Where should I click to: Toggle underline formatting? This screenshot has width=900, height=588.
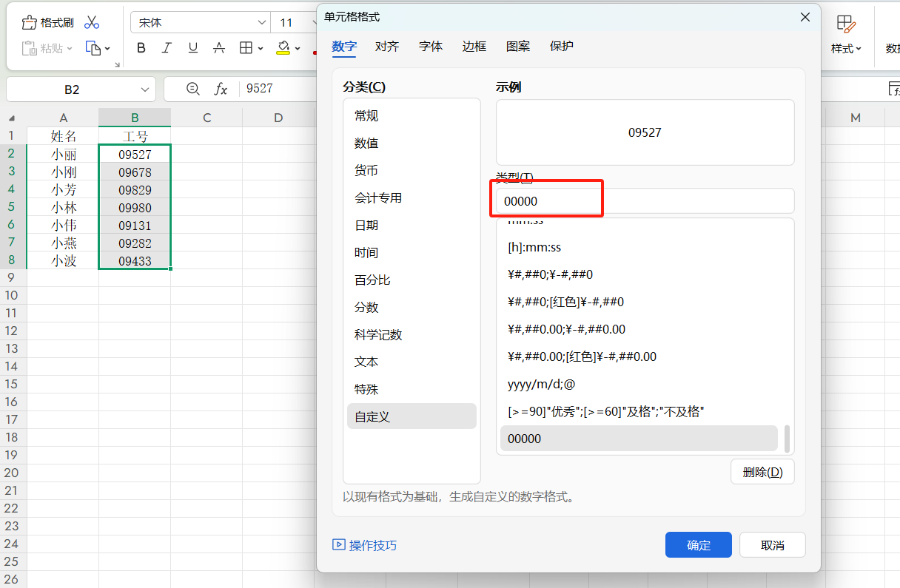[192, 47]
